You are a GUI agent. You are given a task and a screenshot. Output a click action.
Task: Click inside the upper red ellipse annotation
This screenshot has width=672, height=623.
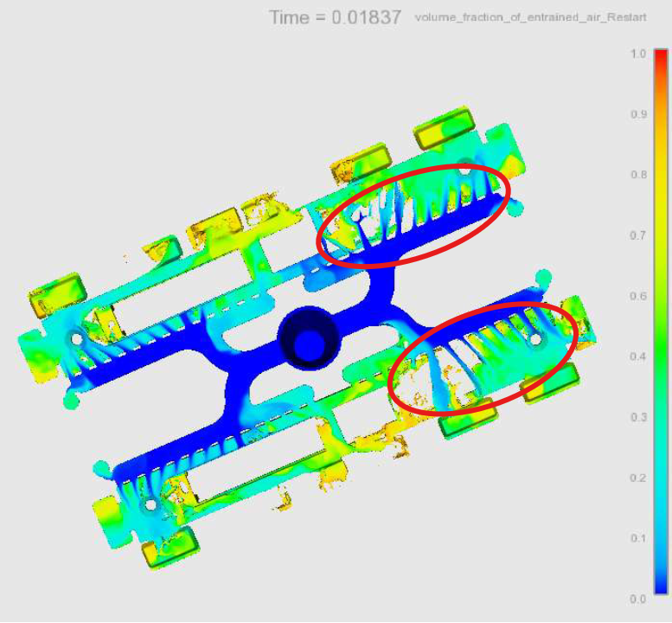pos(413,214)
